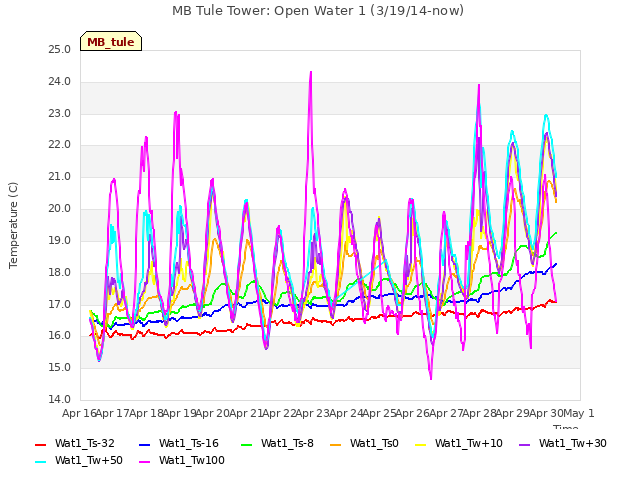Viewport: 640px width, 480px height.
Task: Click the Apr 16 x-axis date label
Action: pyautogui.click(x=79, y=414)
